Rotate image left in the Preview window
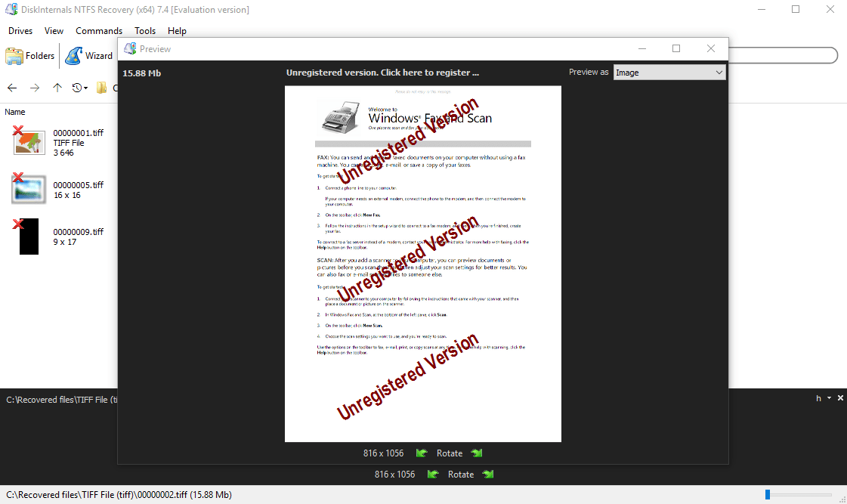Screen dimensions: 847x504 coord(422,453)
